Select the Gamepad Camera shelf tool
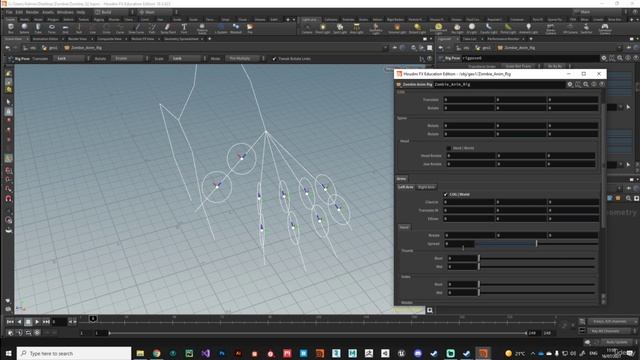Image resolution: width=640 pixels, height=360 pixels. click(604, 28)
